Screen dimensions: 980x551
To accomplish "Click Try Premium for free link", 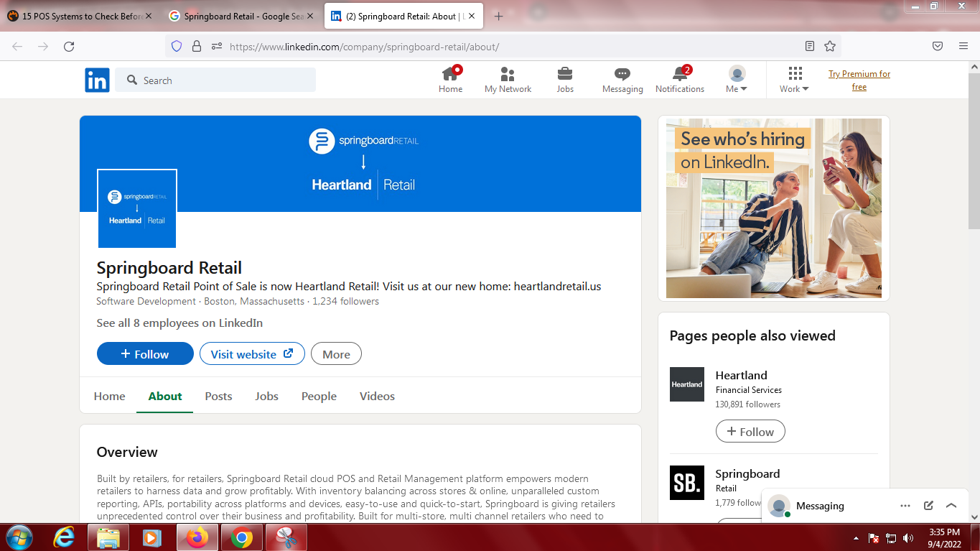I will 859,80.
